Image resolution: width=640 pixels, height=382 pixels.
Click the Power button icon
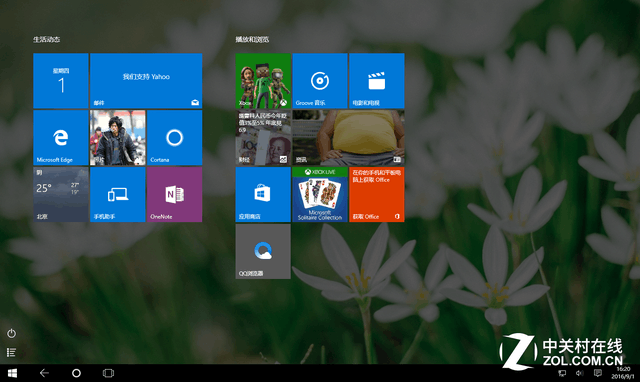tap(11, 333)
